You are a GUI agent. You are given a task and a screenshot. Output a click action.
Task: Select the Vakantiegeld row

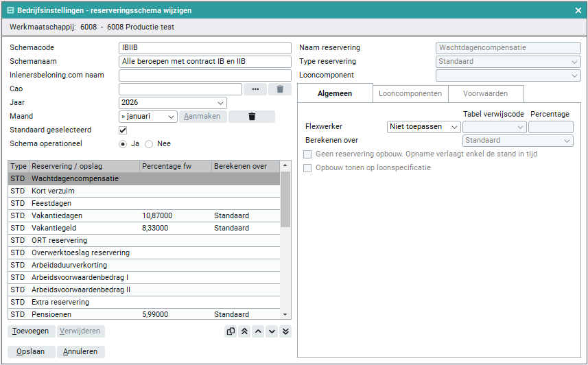(144, 228)
